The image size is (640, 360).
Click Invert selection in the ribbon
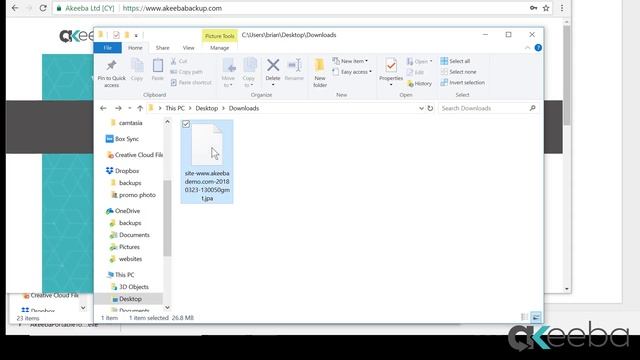[x=462, y=82]
